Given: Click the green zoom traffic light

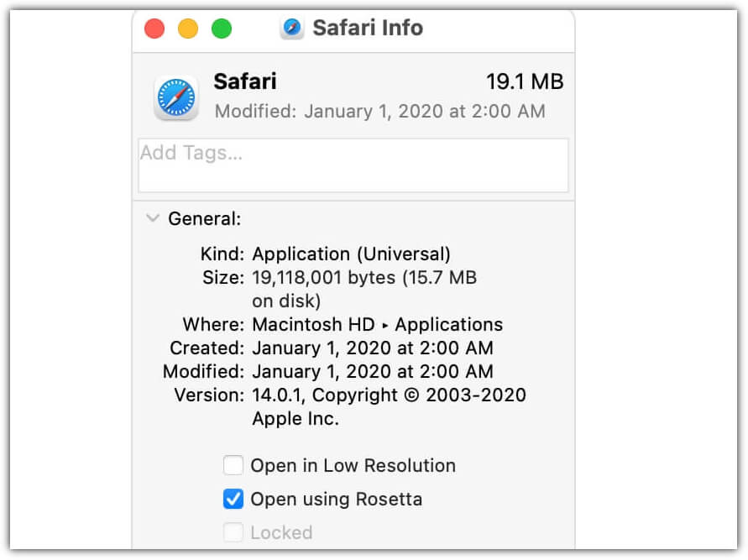Looking at the screenshot, I should pyautogui.click(x=221, y=28).
